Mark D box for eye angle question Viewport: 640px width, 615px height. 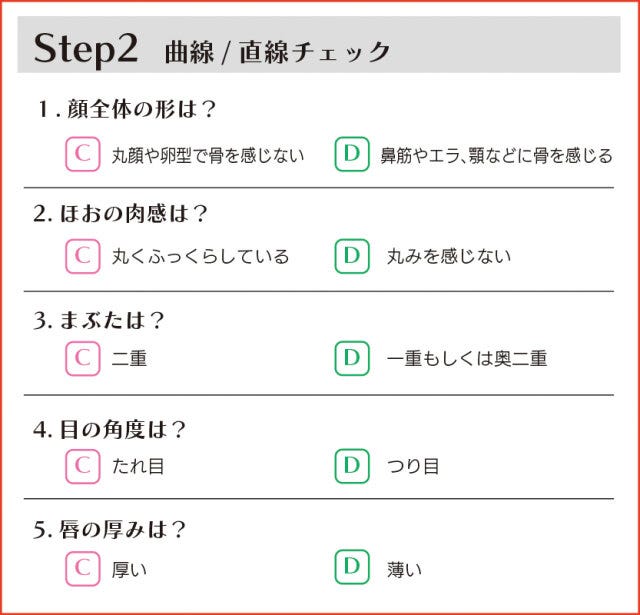pyautogui.click(x=351, y=465)
